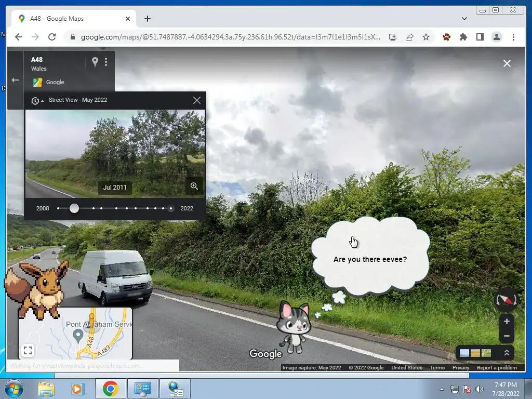Screen dimensions: 532x399
Task: Collapse the Street View time history clock
Action: coord(37,100)
